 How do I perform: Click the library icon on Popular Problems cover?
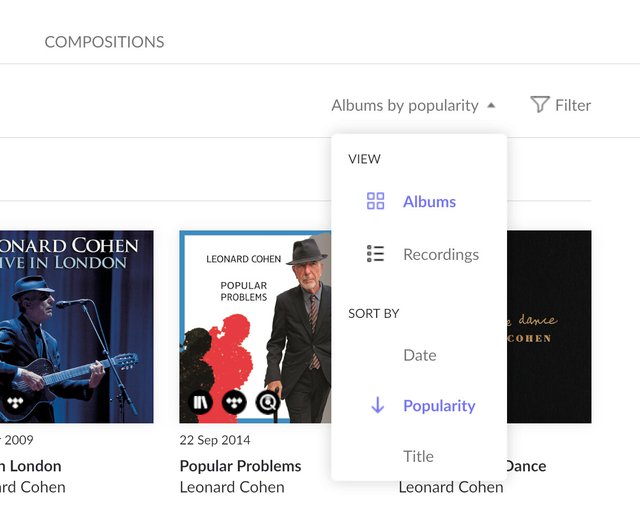coord(202,402)
